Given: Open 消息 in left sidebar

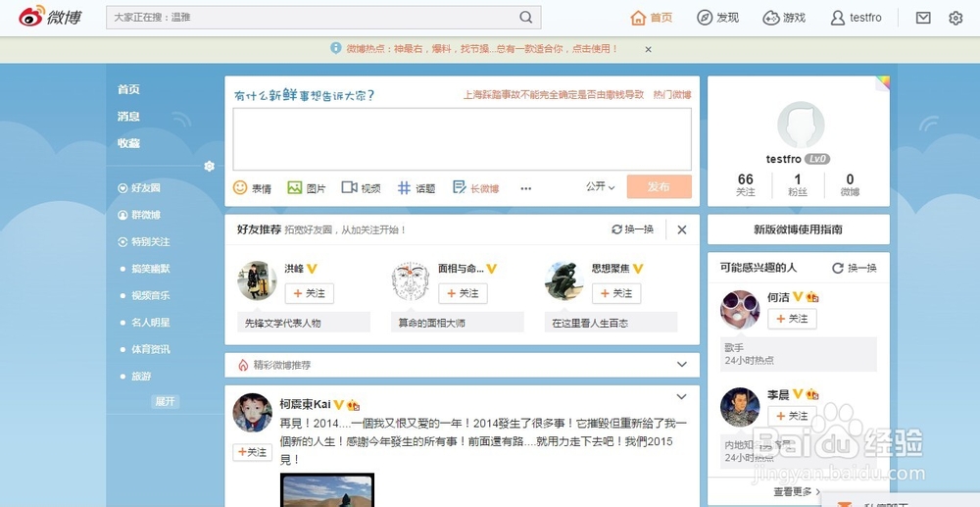Looking at the screenshot, I should pos(128,117).
